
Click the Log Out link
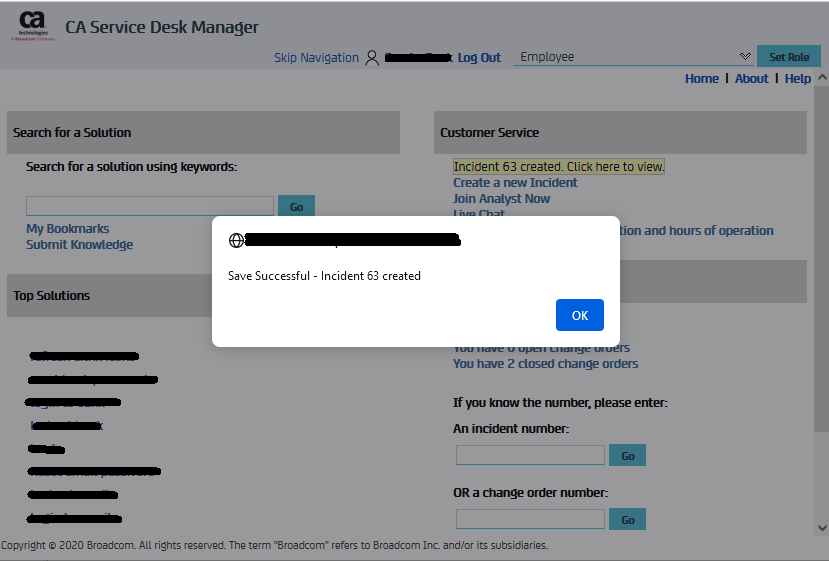[x=479, y=58]
